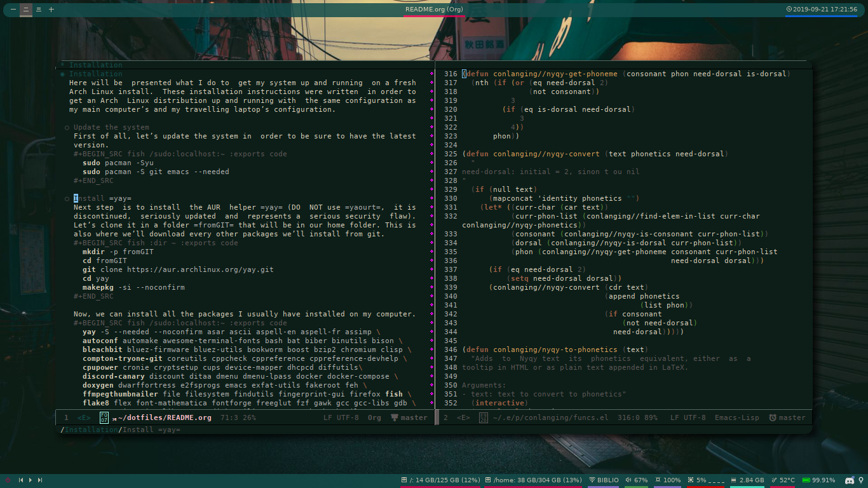Click LF UTF-8 encoding in right modeline
Image resolution: width=868 pixels, height=488 pixels.
[x=688, y=417]
